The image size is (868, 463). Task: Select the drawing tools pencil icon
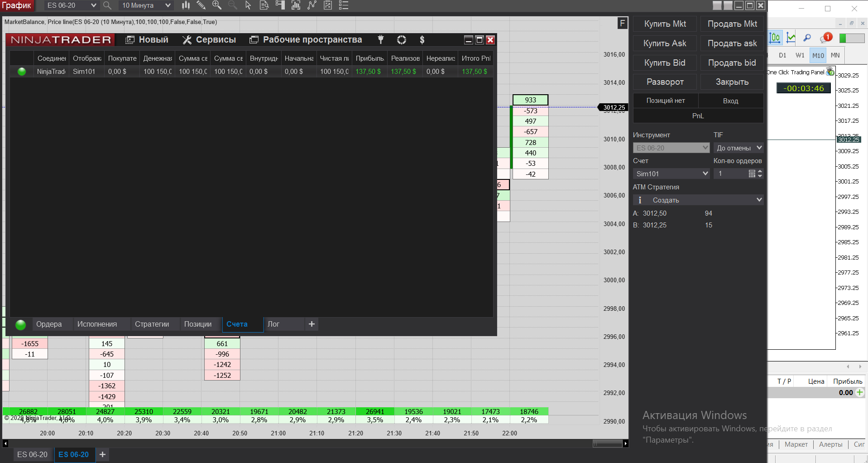pyautogui.click(x=201, y=5)
